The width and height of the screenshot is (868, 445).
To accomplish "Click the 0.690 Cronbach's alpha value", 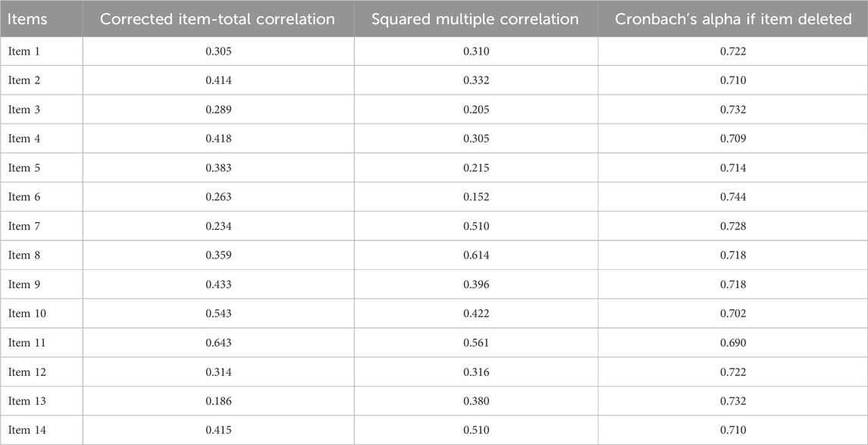I will (x=733, y=343).
